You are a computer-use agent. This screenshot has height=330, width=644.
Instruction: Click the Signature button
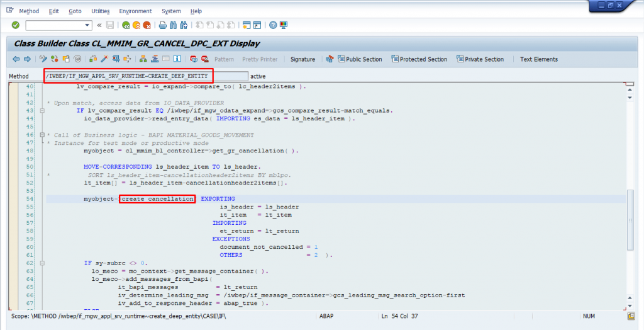(x=303, y=59)
